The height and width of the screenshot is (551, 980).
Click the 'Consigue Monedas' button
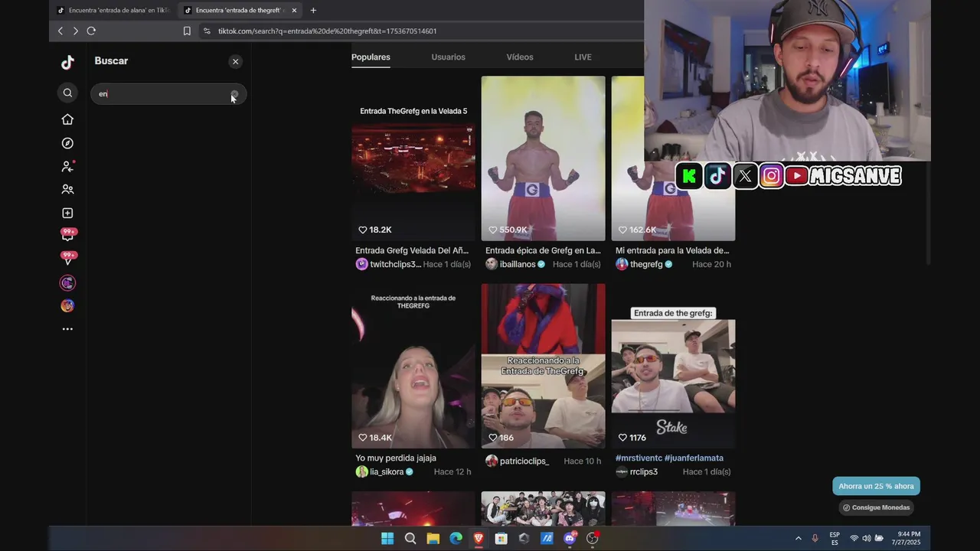pos(876,507)
